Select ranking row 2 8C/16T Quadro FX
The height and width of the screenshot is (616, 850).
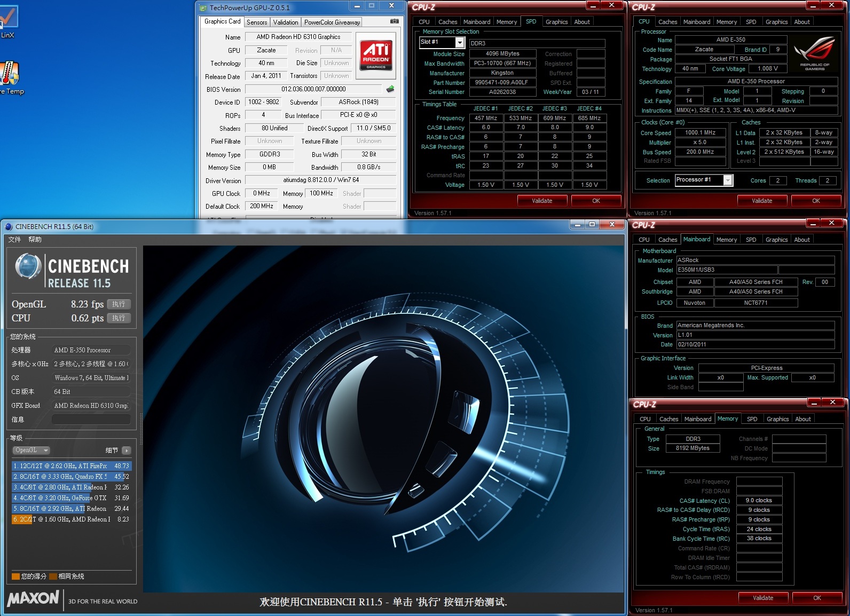point(70,477)
